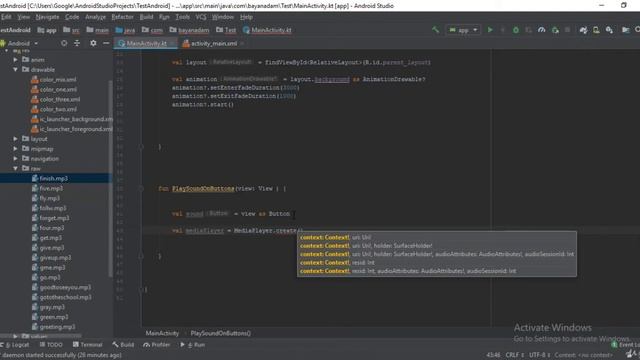Select forget.mp3 file
The width and height of the screenshot is (640, 360).
51,218
